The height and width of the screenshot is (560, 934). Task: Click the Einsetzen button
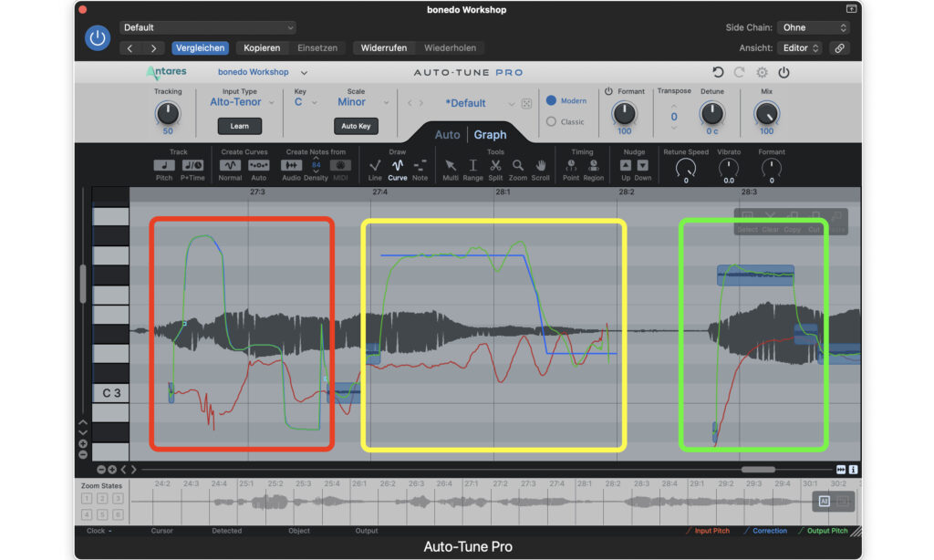pos(317,47)
